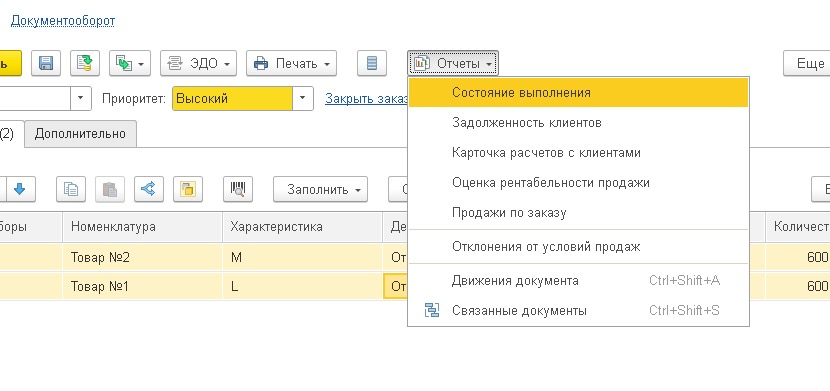Click the characteristic M cell
The width and height of the screenshot is (830, 391).
(302, 258)
